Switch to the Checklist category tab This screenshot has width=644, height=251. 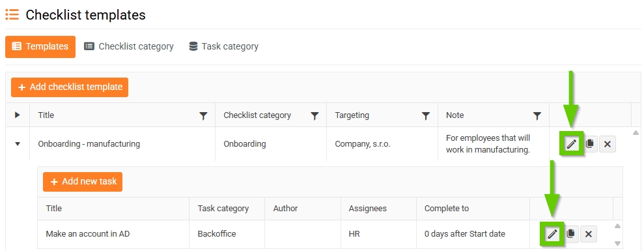[128, 46]
